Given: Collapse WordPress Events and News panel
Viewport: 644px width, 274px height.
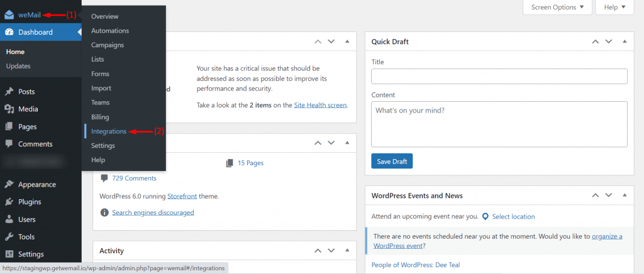Looking at the screenshot, I should 625,195.
